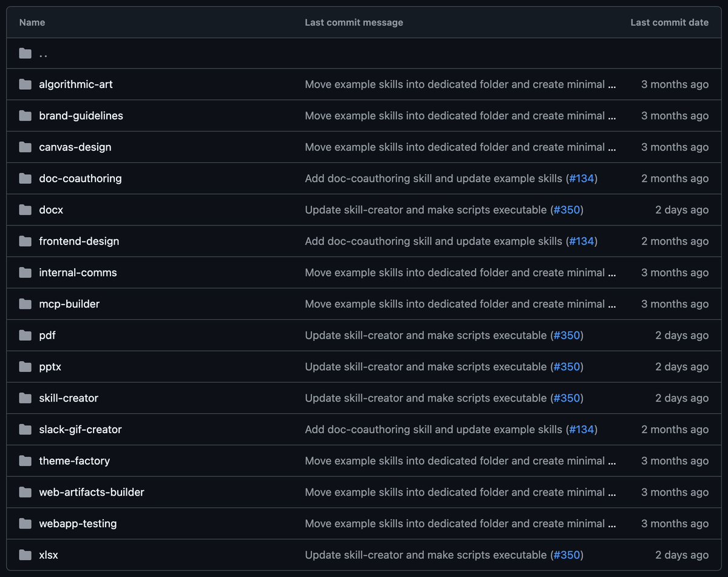Viewport: 728px width, 577px height.
Task: Open the commit message for internal-comms
Action: pos(455,273)
